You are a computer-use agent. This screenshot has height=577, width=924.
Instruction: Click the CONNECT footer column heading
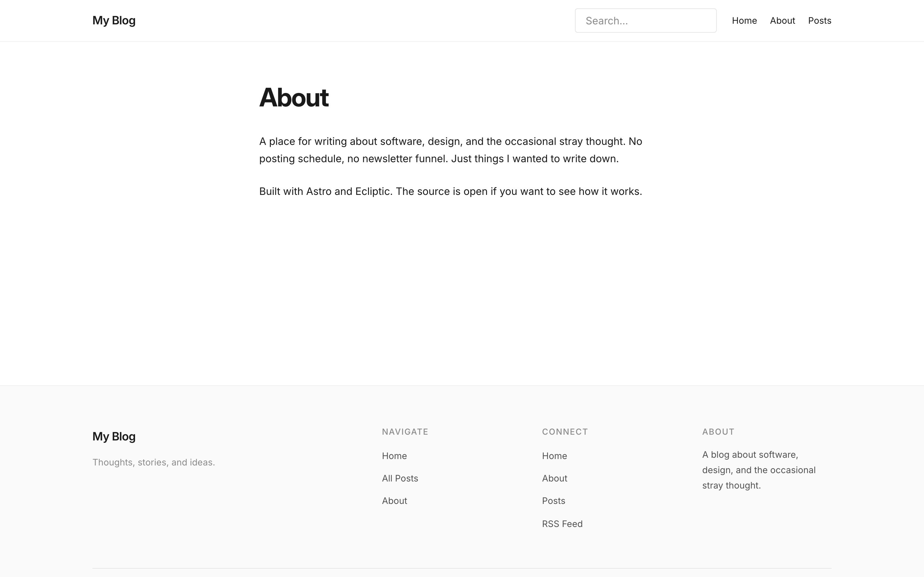point(565,431)
